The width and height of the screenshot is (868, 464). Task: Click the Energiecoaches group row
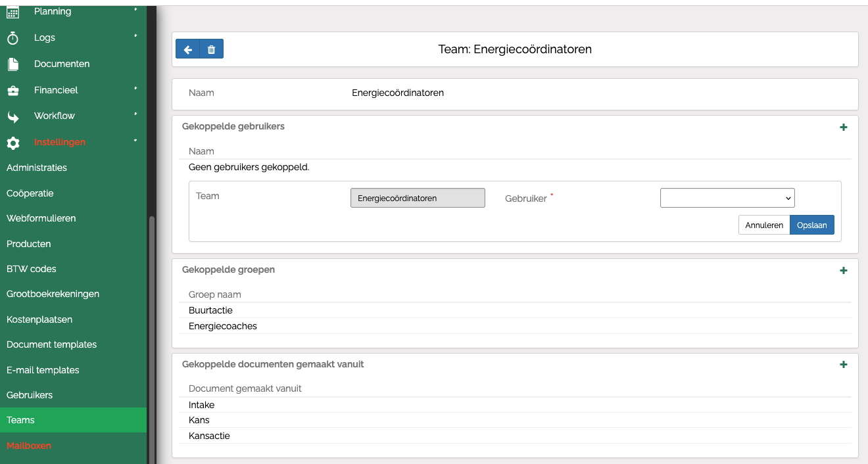click(x=223, y=326)
